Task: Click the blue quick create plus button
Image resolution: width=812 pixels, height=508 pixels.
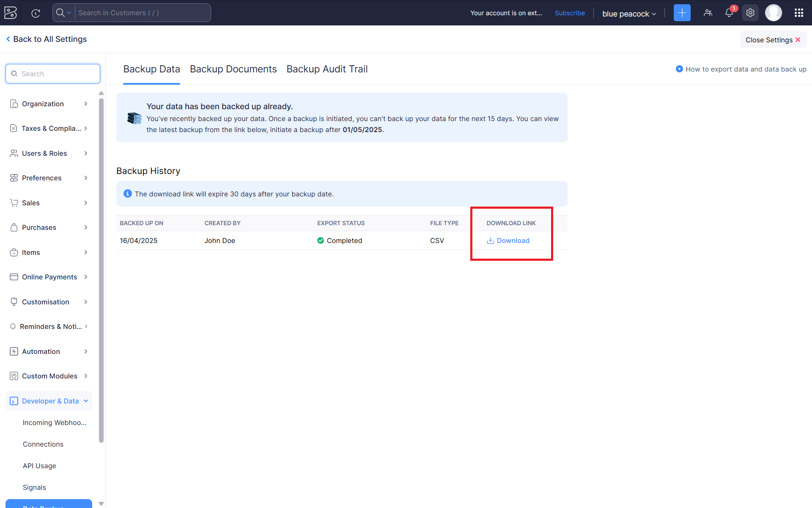Action: (682, 13)
